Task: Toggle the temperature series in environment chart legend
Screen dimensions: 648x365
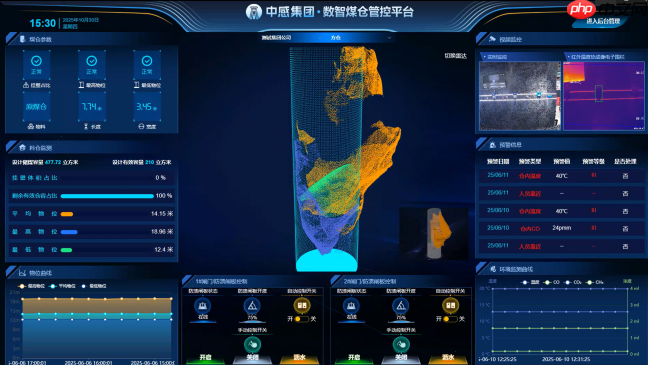Action: (531, 282)
